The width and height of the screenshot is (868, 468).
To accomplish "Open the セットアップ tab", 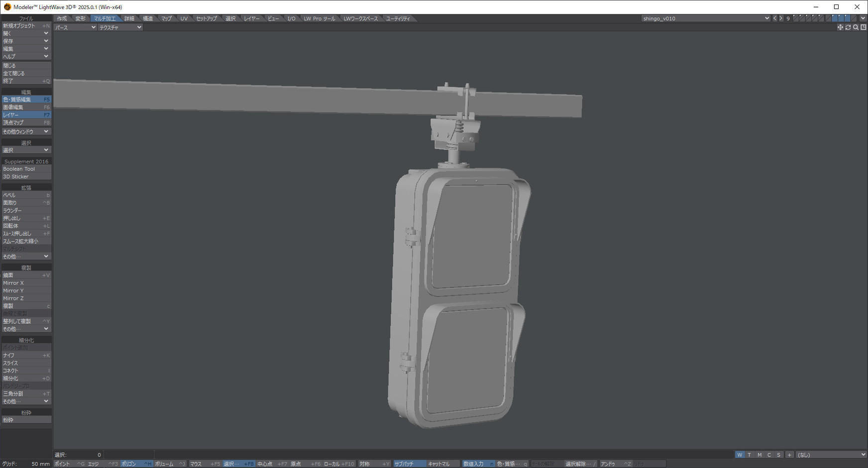I will click(x=207, y=18).
